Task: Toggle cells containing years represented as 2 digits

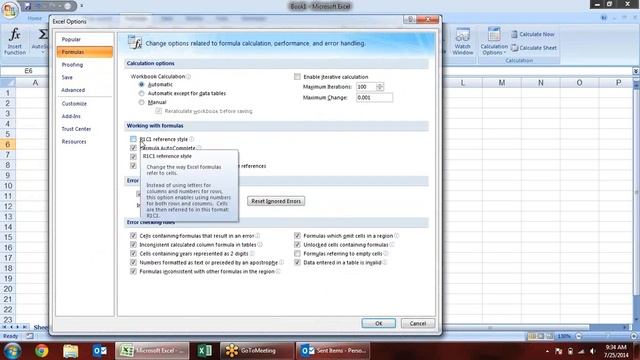Action: [x=133, y=254]
